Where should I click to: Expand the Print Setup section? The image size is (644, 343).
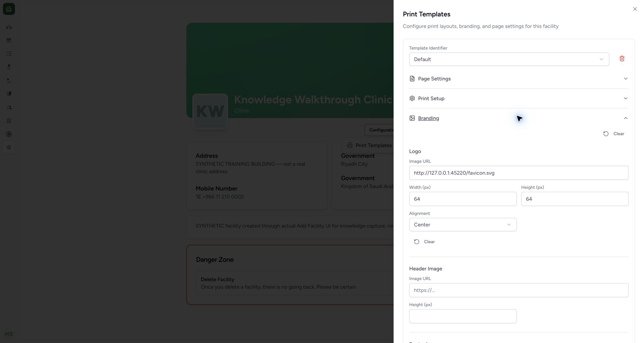pyautogui.click(x=518, y=98)
